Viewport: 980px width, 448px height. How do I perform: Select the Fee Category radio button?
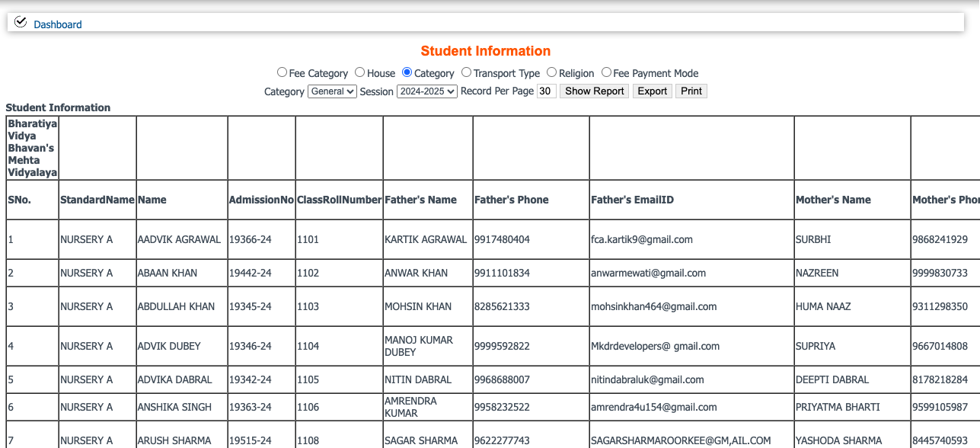click(x=282, y=72)
